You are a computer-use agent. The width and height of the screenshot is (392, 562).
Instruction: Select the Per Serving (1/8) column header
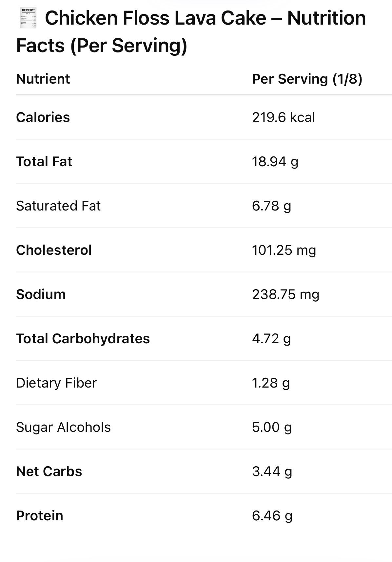pyautogui.click(x=307, y=79)
